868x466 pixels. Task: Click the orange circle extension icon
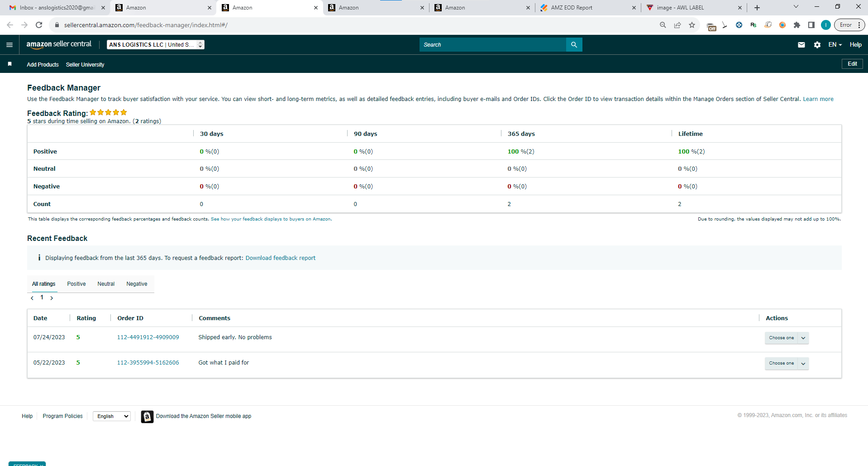782,25
